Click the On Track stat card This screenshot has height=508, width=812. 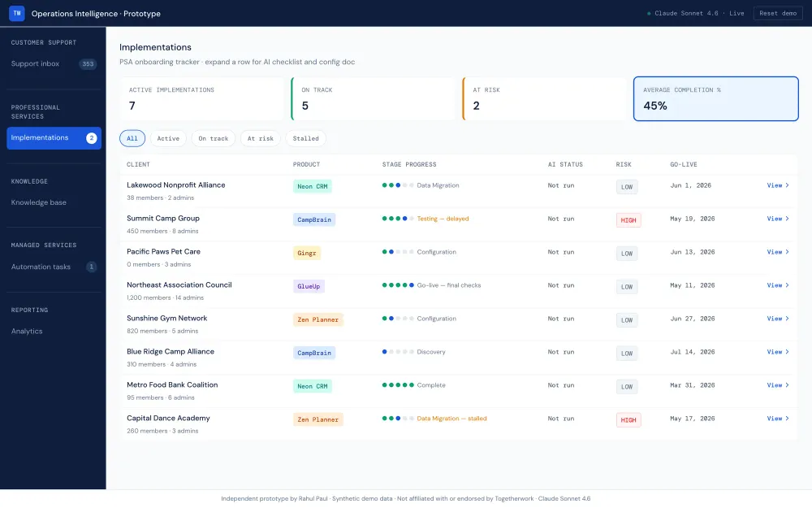(374, 99)
